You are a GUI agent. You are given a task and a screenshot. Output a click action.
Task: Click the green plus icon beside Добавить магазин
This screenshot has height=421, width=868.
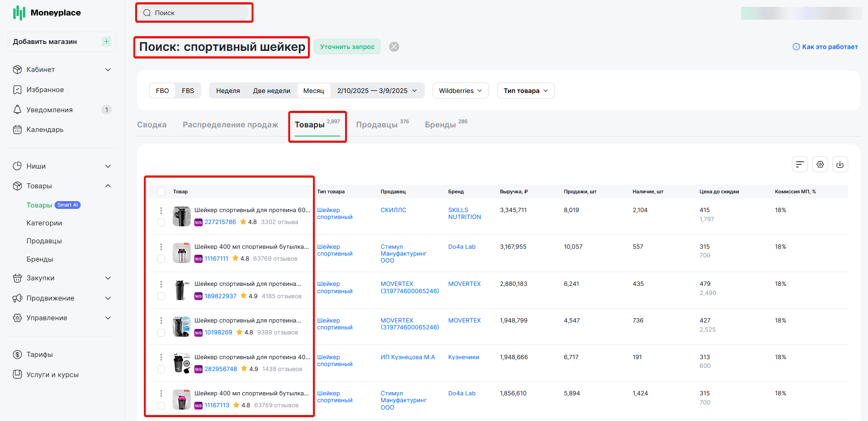pyautogui.click(x=106, y=42)
